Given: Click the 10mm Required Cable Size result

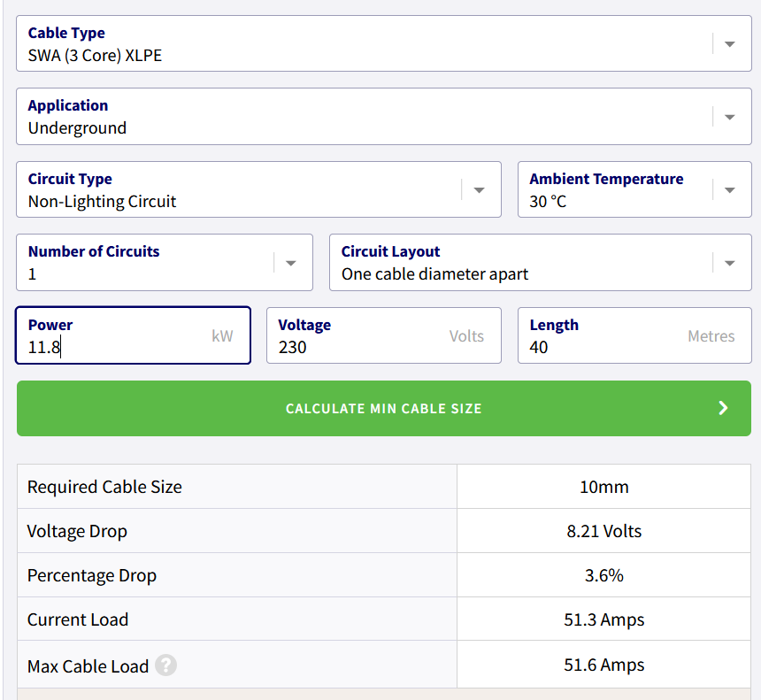Looking at the screenshot, I should [603, 487].
